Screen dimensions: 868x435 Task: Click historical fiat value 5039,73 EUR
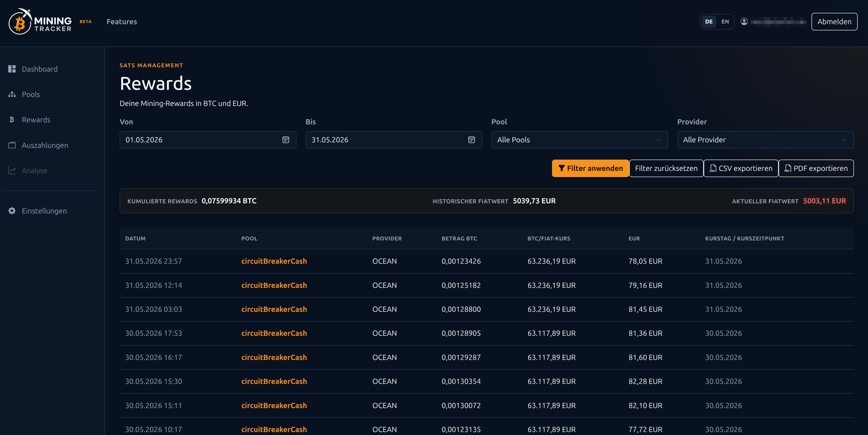(x=534, y=201)
